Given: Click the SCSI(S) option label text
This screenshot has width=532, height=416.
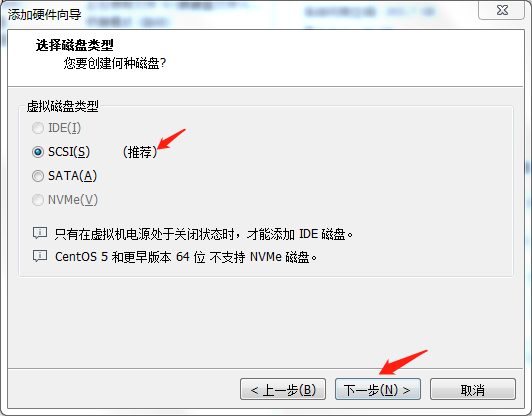Looking at the screenshot, I should point(69,152).
